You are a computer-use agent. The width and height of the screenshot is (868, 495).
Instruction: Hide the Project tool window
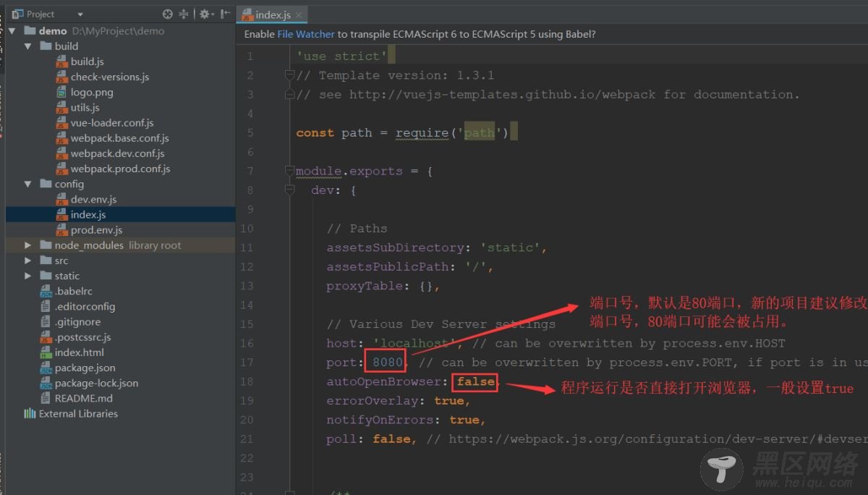pyautogui.click(x=226, y=14)
